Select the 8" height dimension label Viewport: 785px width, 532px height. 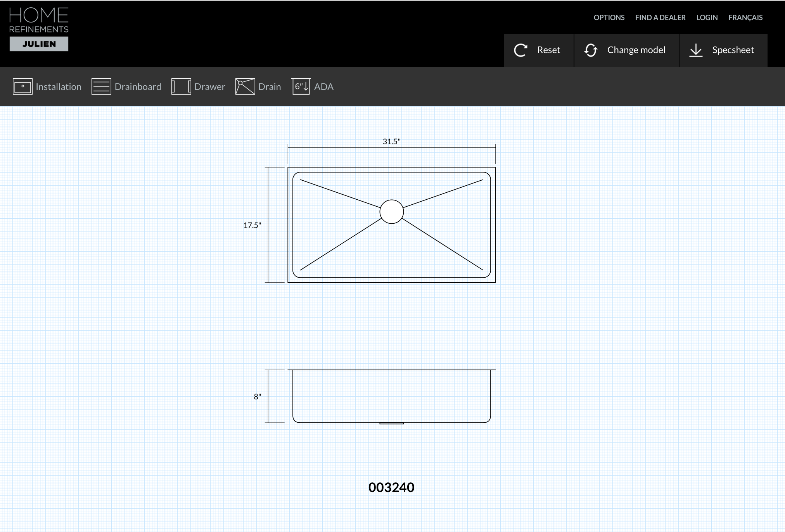coord(258,397)
